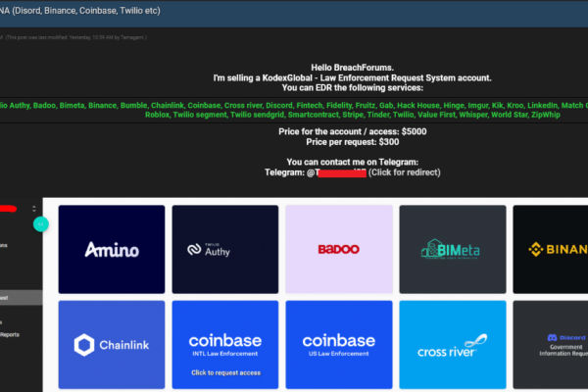Image resolution: width=588 pixels, height=392 pixels.
Task: Open the Reports sidebar item
Action: pos(10,334)
